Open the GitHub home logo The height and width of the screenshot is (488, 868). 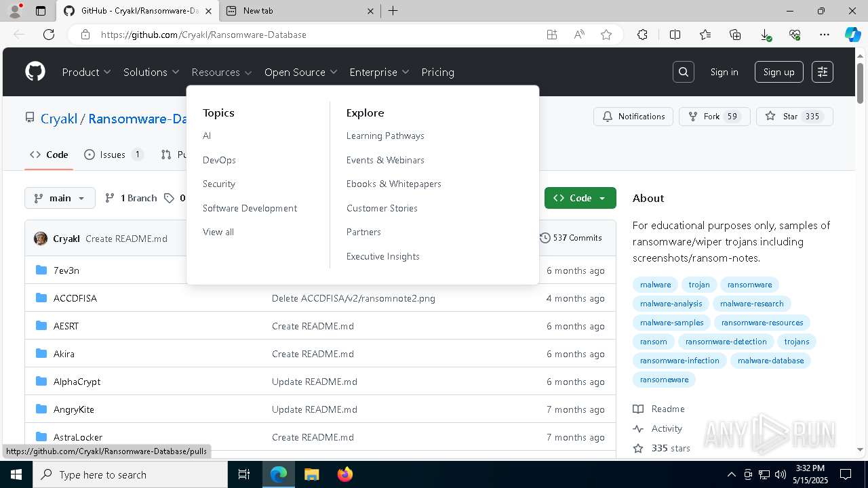[35, 72]
